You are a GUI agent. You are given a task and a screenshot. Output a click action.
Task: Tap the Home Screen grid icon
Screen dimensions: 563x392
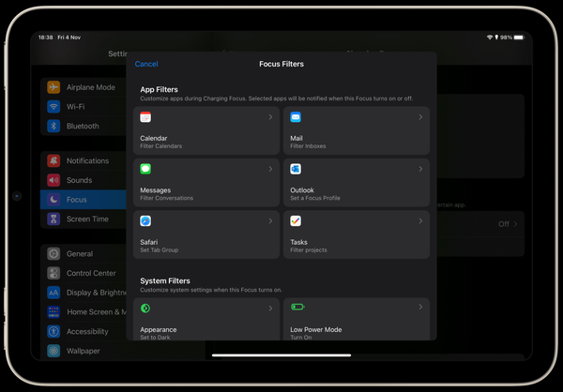(53, 312)
